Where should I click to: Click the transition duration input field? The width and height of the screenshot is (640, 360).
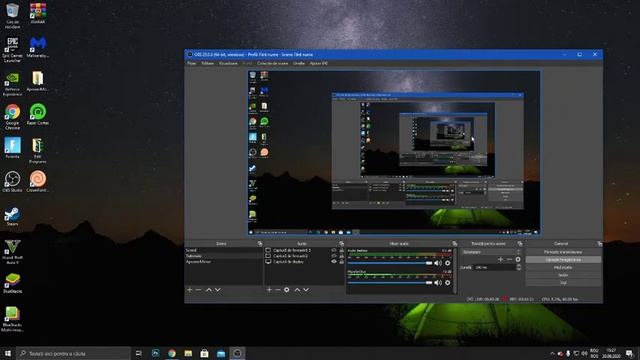494,267
